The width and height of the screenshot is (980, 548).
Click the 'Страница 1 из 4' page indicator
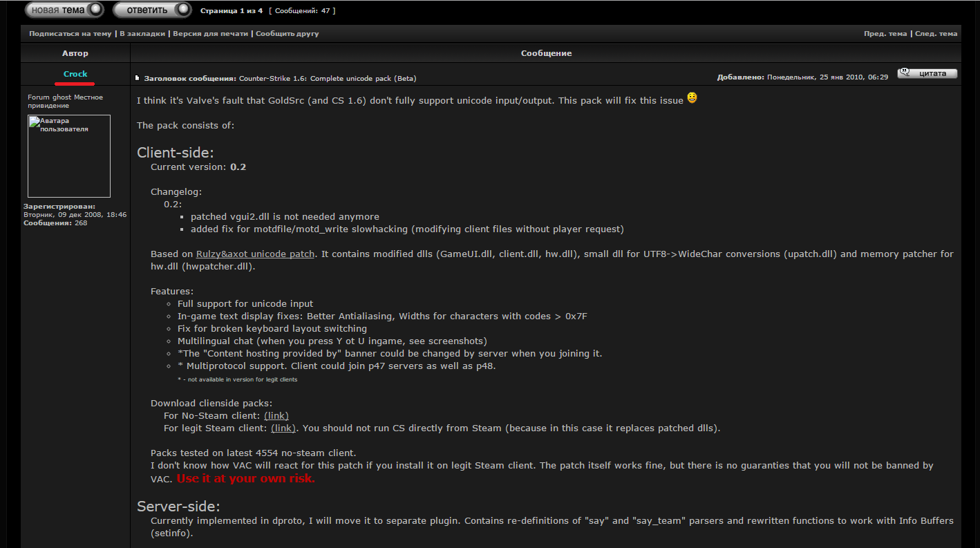[232, 11]
